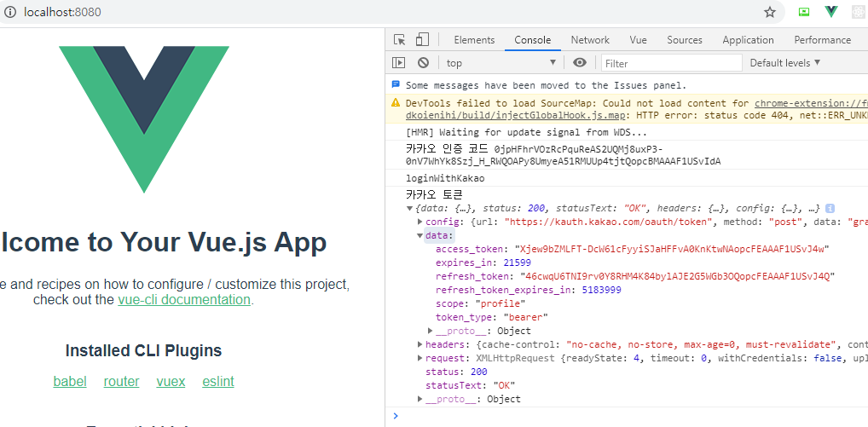Screen dimensions: 868x427
Task: Switch to the Vue devtools tab
Action: click(x=639, y=40)
